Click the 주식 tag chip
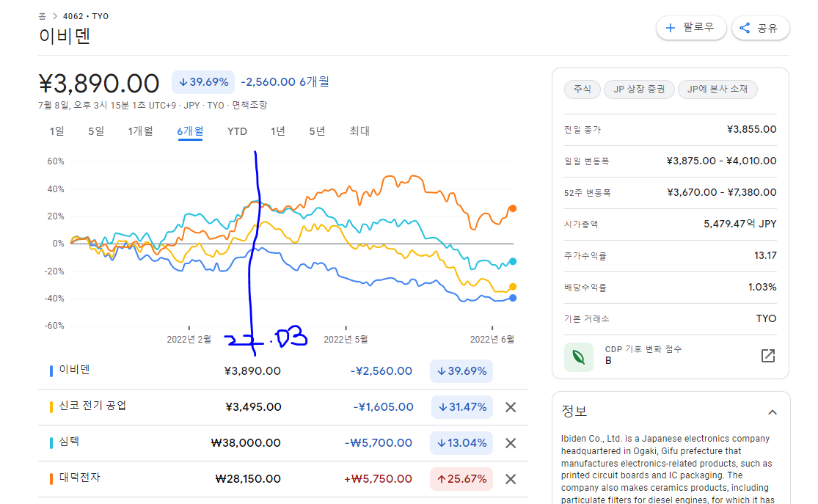818x504 pixels. click(x=583, y=90)
